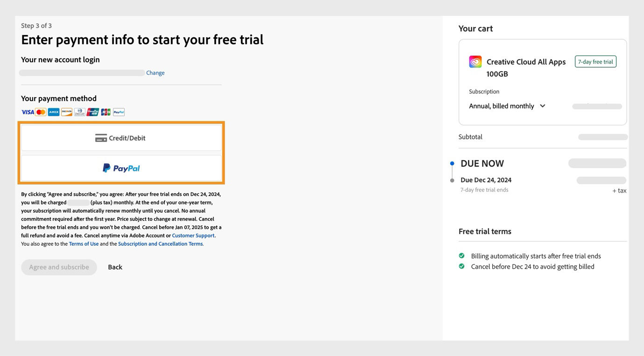Viewport: 644px width, 356px height.
Task: Click the '7-day free trial ends' text
Action: pos(484,190)
